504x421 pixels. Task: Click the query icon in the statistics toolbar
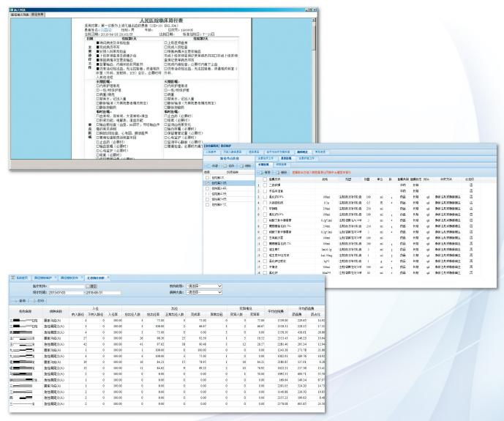tap(15, 301)
